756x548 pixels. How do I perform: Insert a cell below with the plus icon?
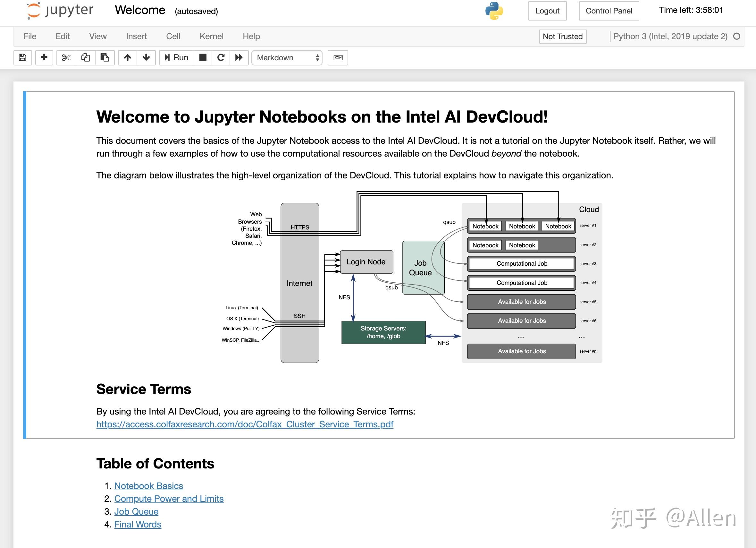point(44,58)
